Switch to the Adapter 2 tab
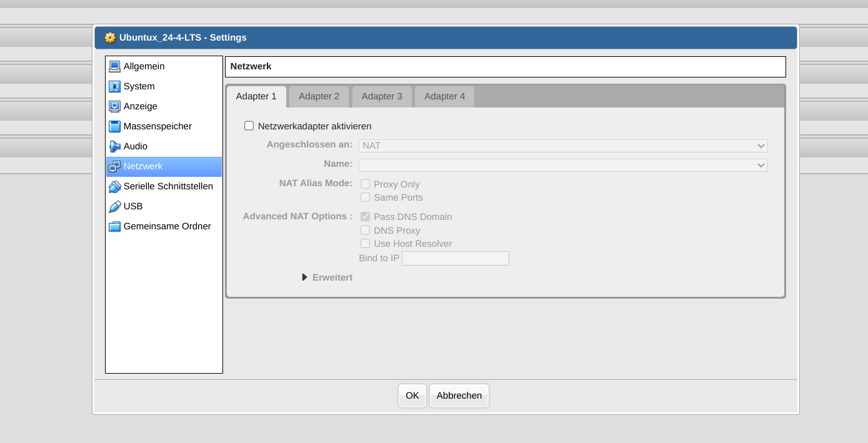The width and height of the screenshot is (868, 443). 319,96
